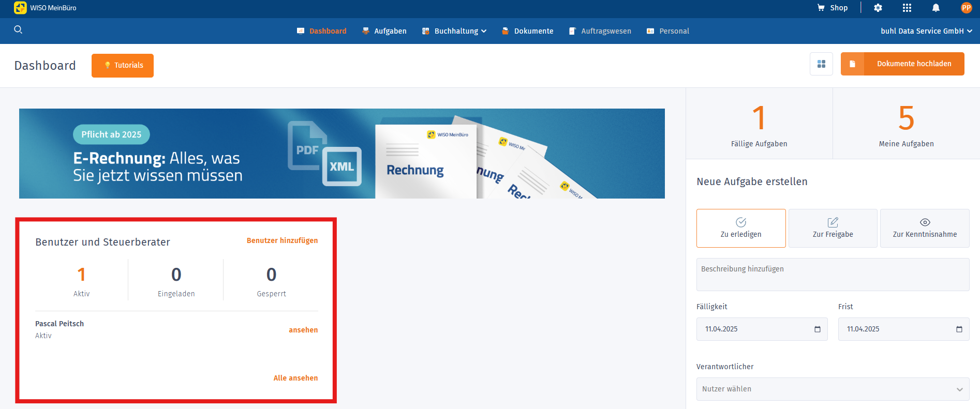Click Dokumente hochladen button
980x409 pixels.
pyautogui.click(x=902, y=64)
